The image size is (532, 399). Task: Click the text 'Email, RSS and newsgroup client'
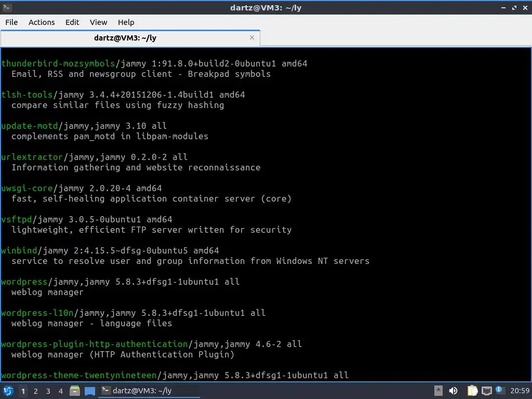point(91,74)
